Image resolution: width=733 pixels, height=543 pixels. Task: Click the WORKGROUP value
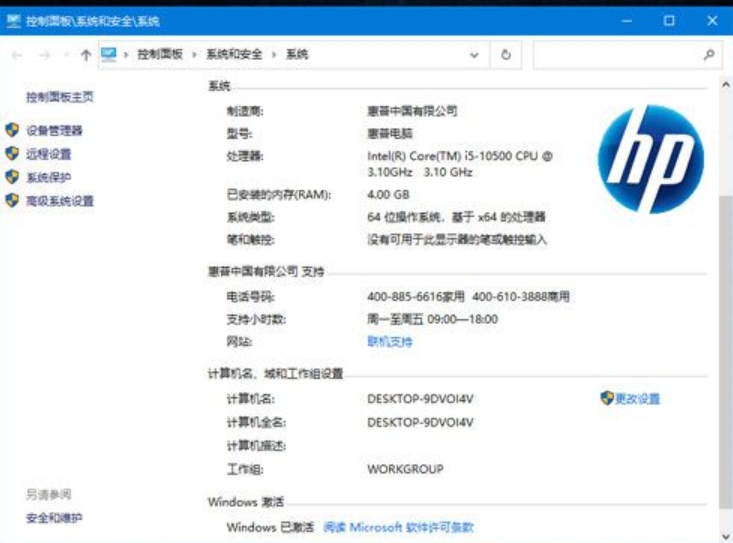coord(405,469)
